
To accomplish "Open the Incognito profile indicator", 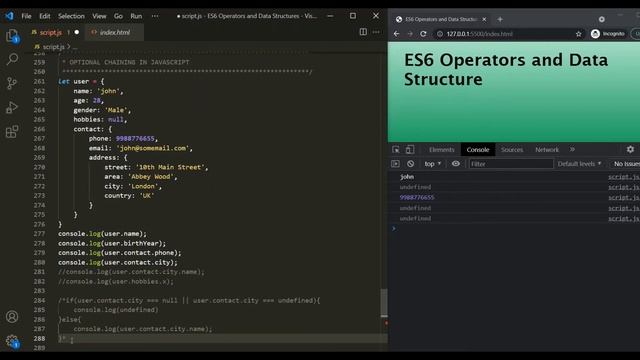I will [x=608, y=34].
